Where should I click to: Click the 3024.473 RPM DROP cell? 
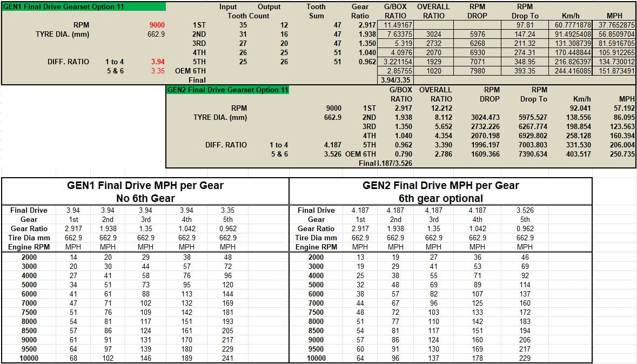tap(486, 117)
